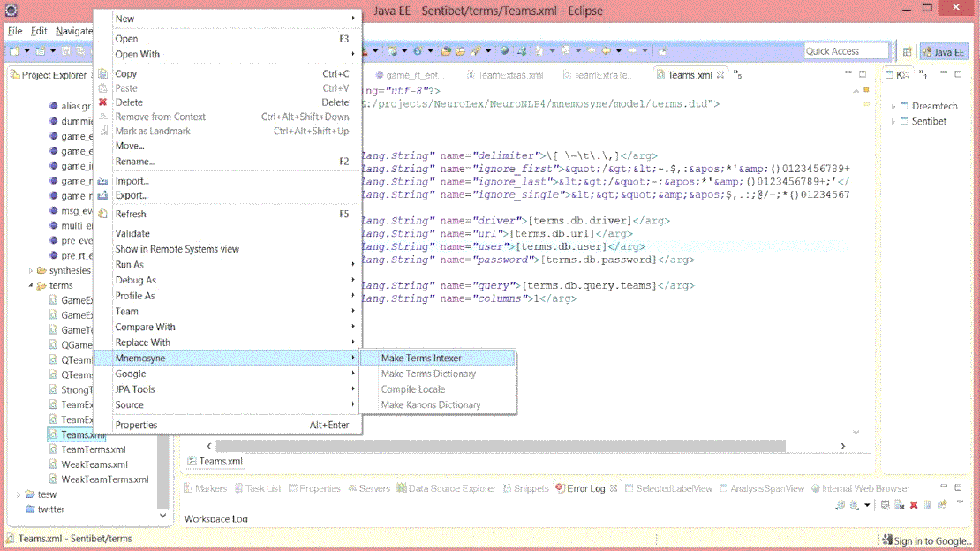Expand the New submenu

[x=228, y=19]
